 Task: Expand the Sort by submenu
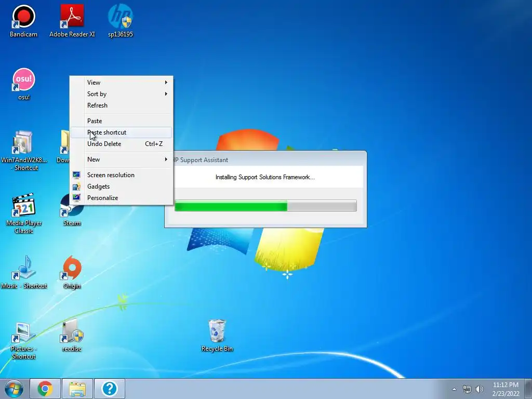(122, 94)
